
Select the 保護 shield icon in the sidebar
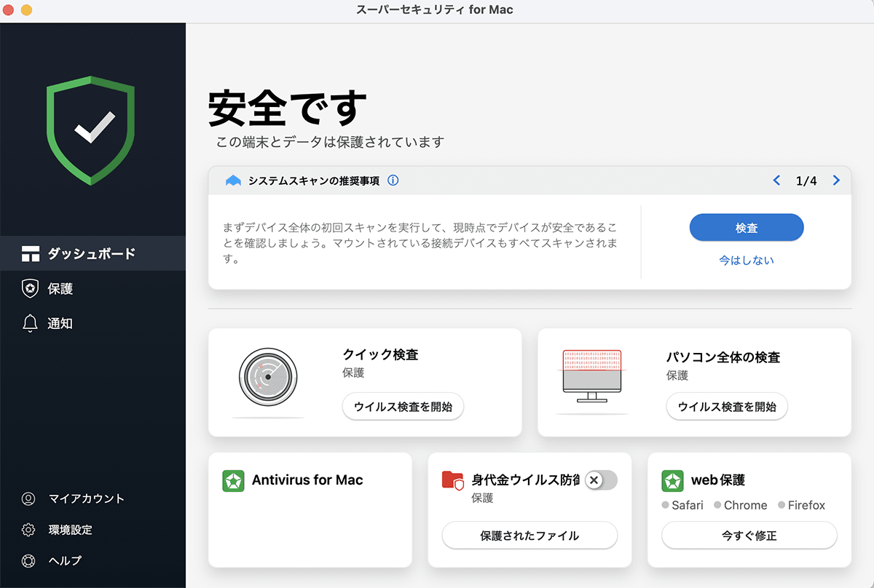(x=31, y=288)
